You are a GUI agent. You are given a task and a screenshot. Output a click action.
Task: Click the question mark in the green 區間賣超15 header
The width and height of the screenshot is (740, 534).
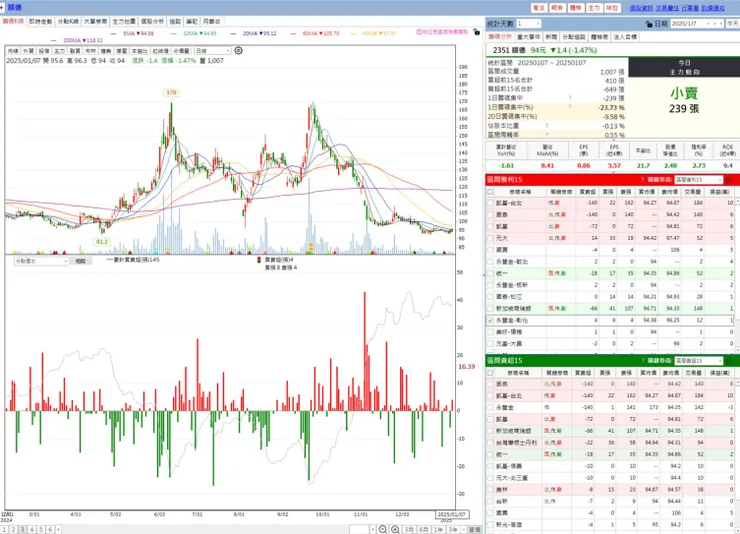[642, 360]
